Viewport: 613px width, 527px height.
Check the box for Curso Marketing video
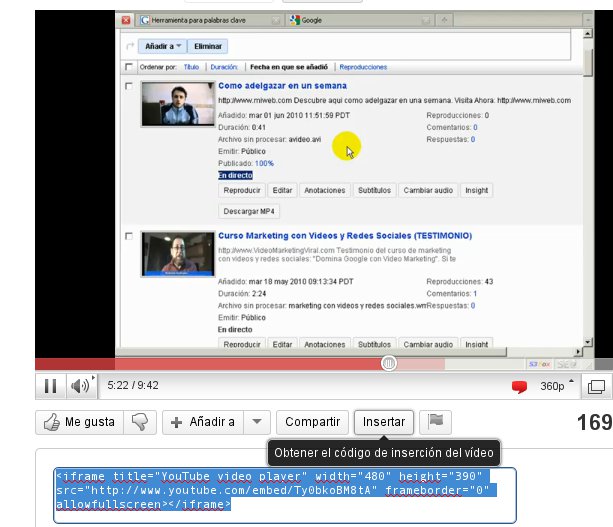click(127, 237)
